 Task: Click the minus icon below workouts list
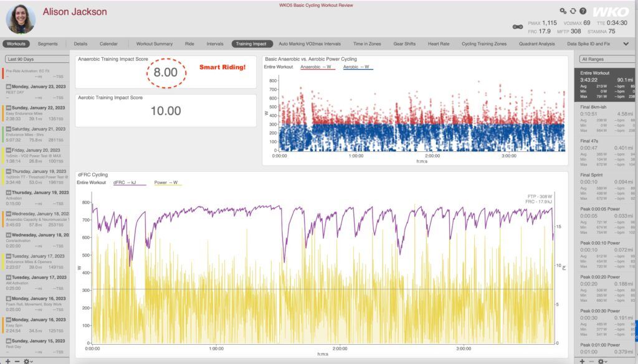click(17, 361)
